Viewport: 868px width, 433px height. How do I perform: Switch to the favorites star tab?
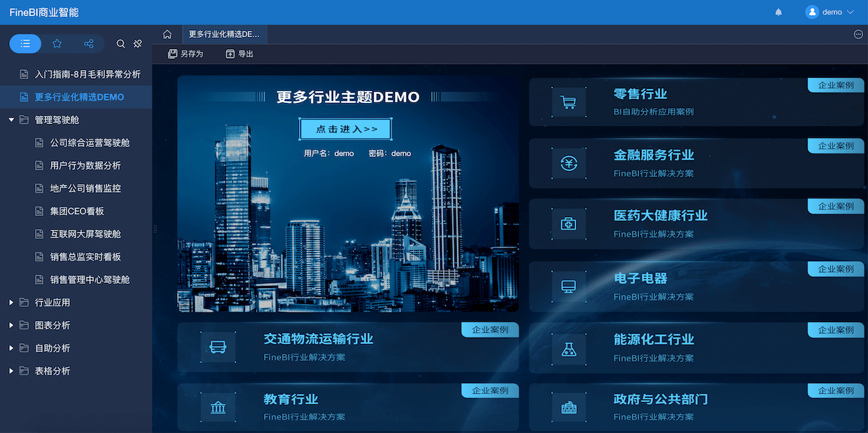[57, 43]
